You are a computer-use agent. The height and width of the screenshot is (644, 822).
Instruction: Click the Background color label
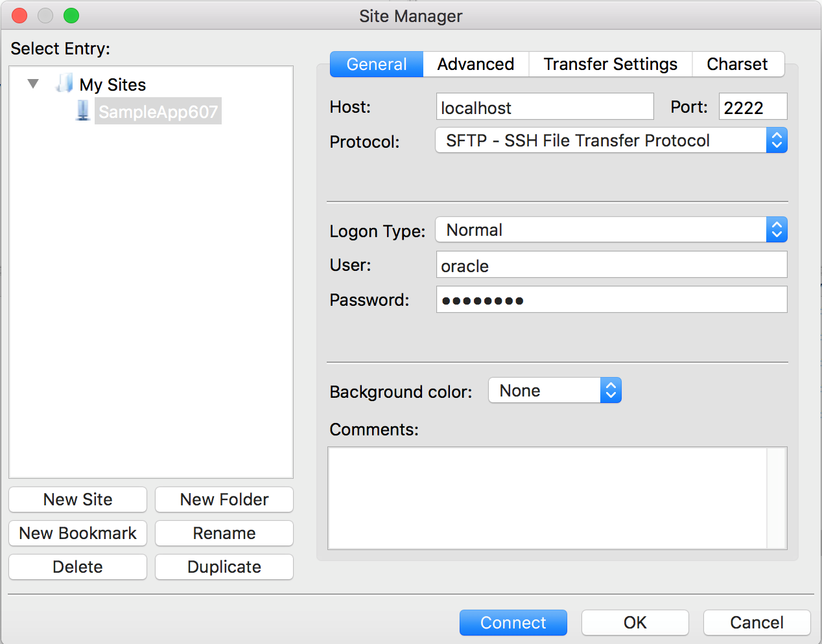click(401, 392)
